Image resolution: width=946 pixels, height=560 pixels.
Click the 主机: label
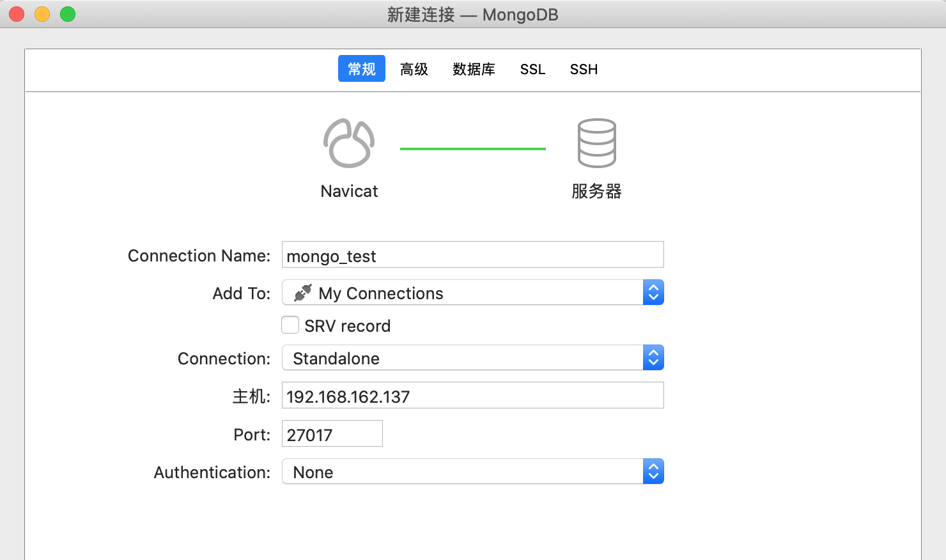(251, 396)
